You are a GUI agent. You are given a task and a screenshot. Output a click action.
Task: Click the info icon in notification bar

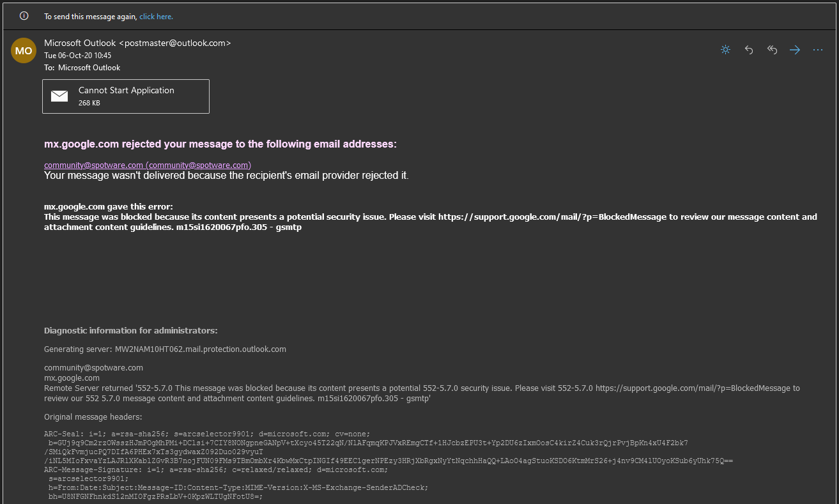click(x=24, y=16)
